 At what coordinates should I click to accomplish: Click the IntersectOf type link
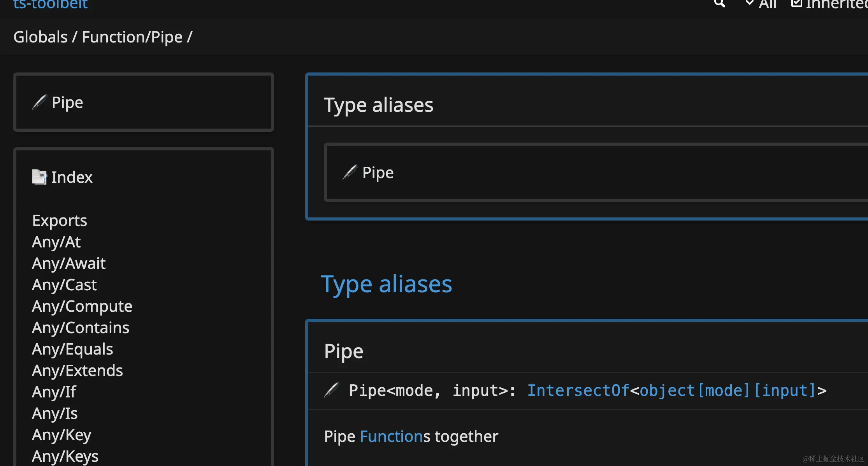click(x=578, y=390)
